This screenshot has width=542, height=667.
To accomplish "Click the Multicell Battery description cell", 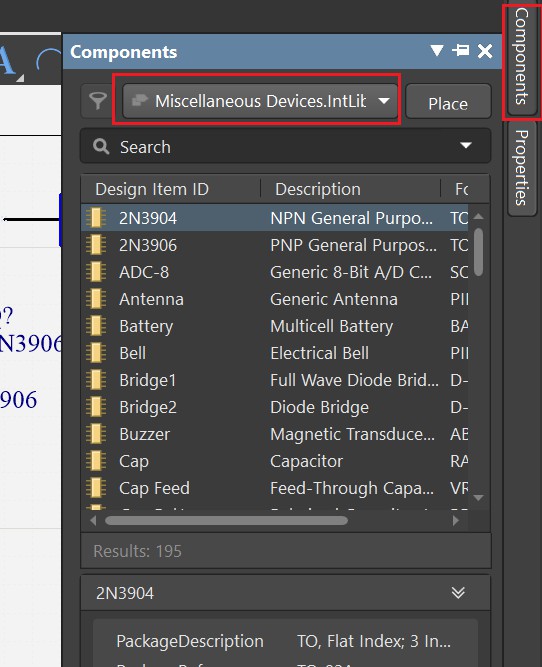I will 331,326.
